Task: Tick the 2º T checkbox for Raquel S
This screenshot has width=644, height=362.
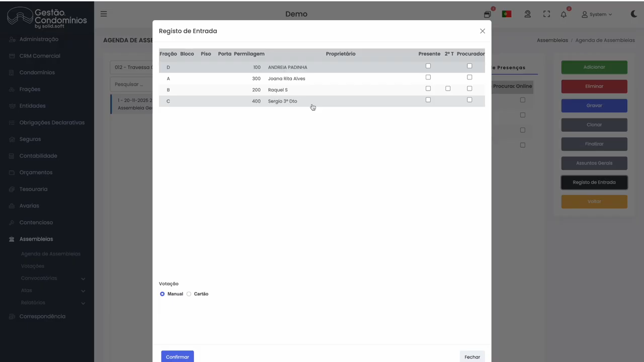Action: tap(448, 88)
